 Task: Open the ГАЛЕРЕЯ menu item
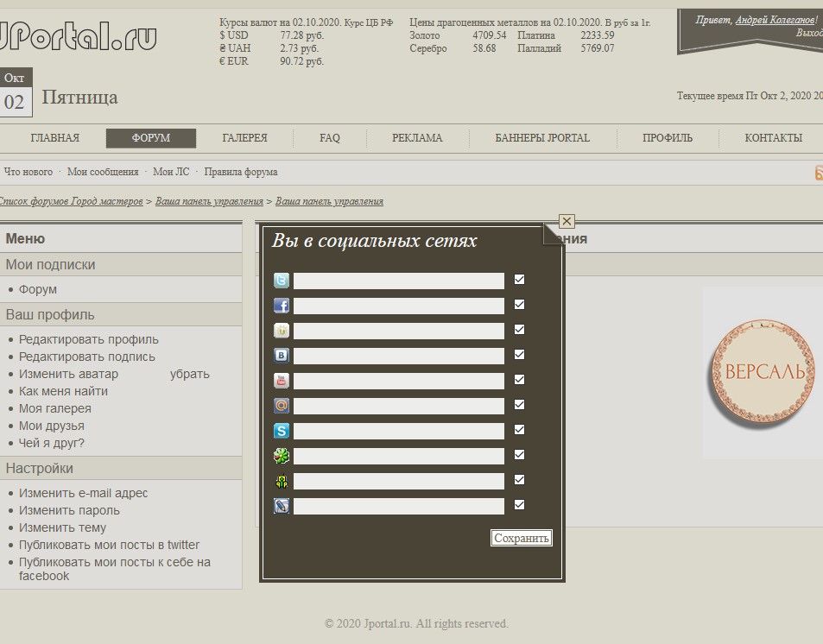pyautogui.click(x=244, y=138)
